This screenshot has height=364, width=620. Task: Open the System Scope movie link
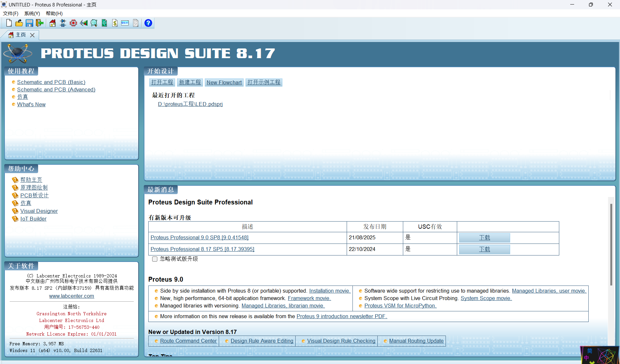[486, 298]
